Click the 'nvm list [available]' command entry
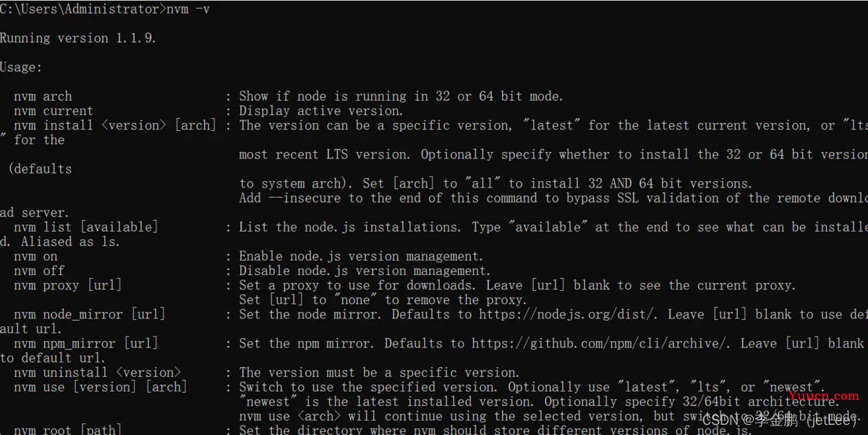Image resolution: width=868 pixels, height=435 pixels. 86,227
